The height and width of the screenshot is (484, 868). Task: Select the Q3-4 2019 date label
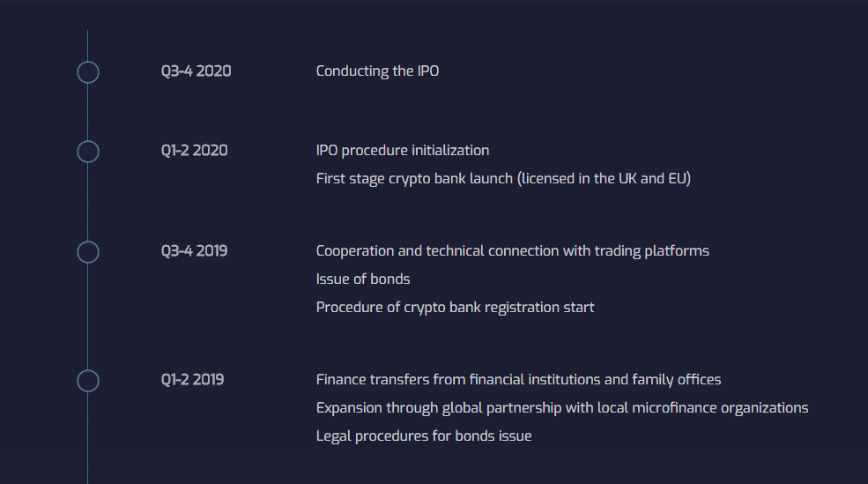click(194, 251)
